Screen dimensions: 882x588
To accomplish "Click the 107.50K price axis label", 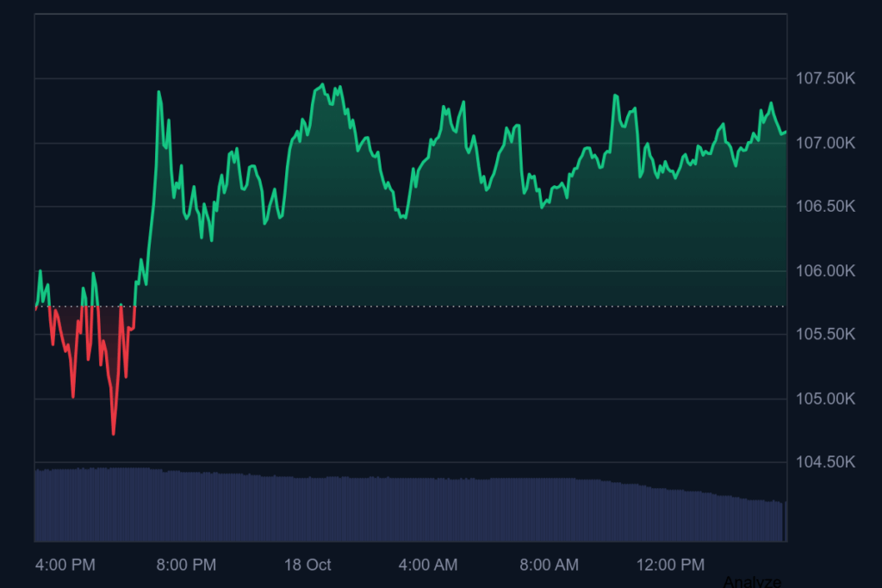I will 824,79.
